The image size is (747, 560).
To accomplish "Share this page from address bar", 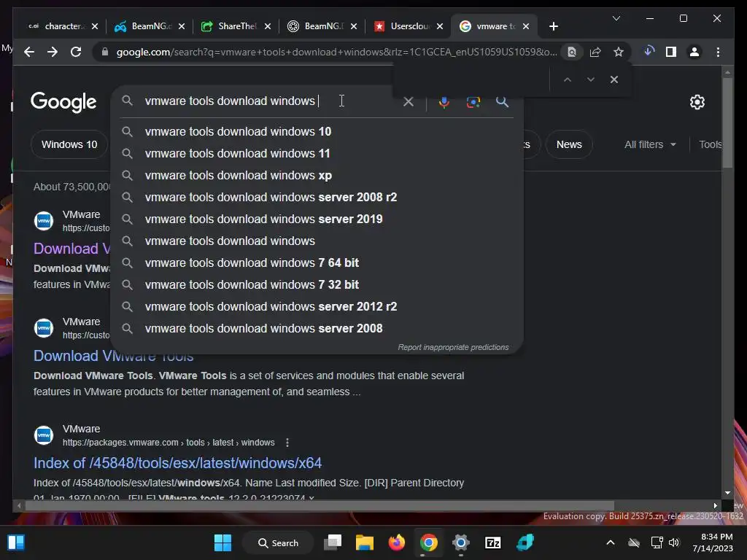I will (x=595, y=52).
